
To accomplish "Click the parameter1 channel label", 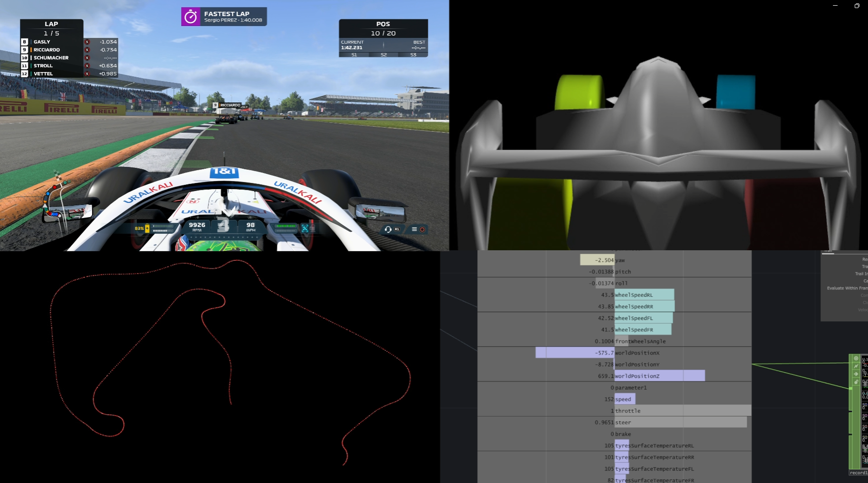I will (x=631, y=388).
